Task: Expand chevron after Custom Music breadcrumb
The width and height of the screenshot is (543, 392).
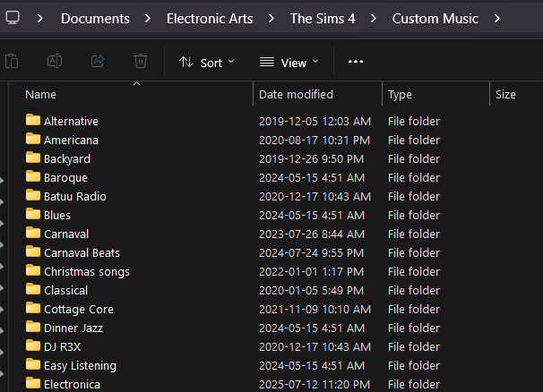Action: point(496,18)
